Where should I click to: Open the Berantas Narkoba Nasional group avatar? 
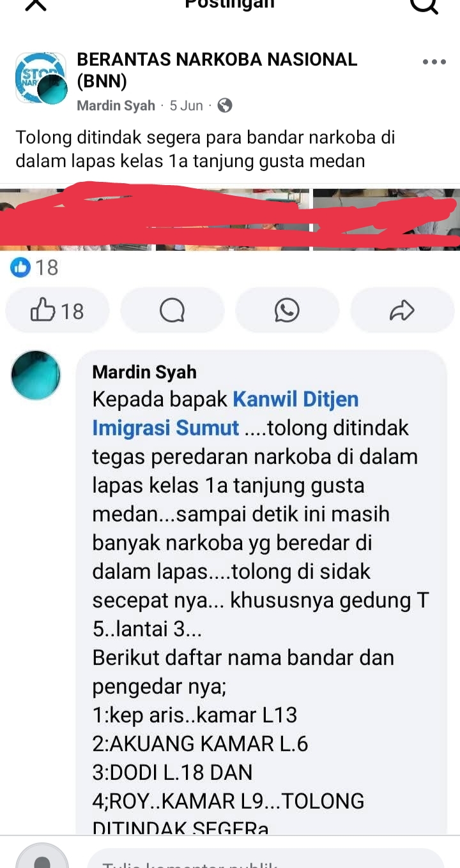pos(41,78)
